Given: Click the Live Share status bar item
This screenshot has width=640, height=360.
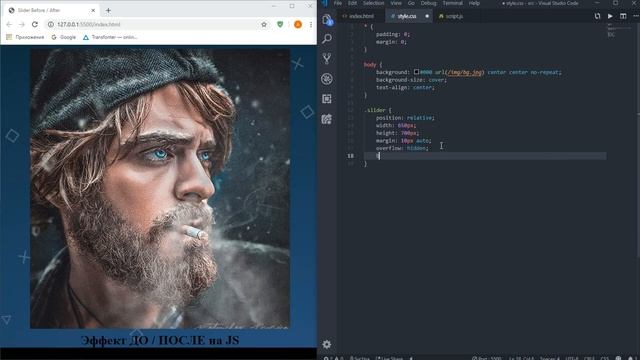Looking at the screenshot, I should (390, 358).
